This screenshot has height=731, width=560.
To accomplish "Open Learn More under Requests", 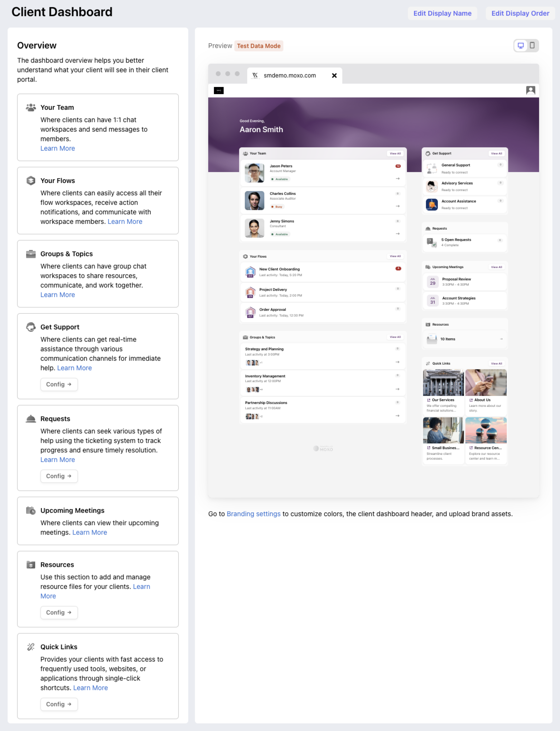I will tap(58, 459).
